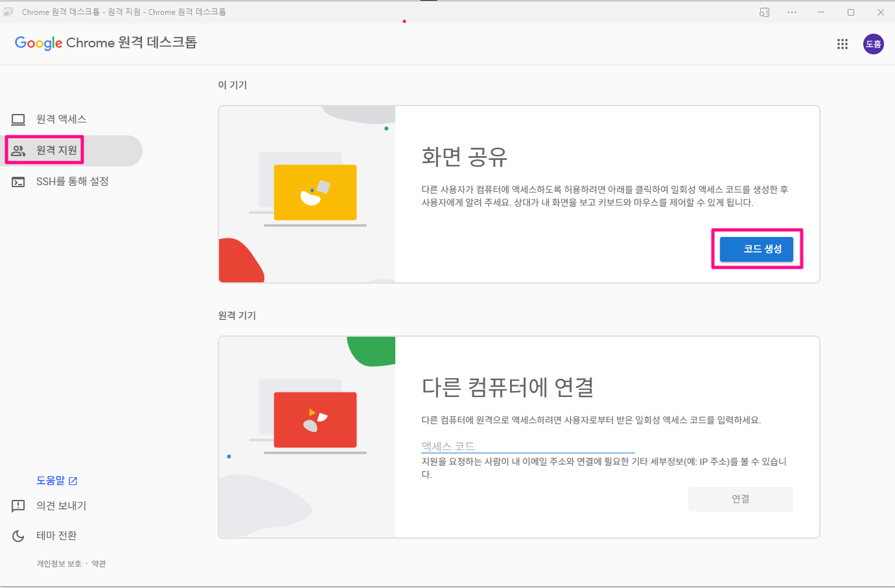The width and height of the screenshot is (895, 588).
Task: Maximize the Chrome 원격 데스크톱 window
Action: click(x=851, y=12)
